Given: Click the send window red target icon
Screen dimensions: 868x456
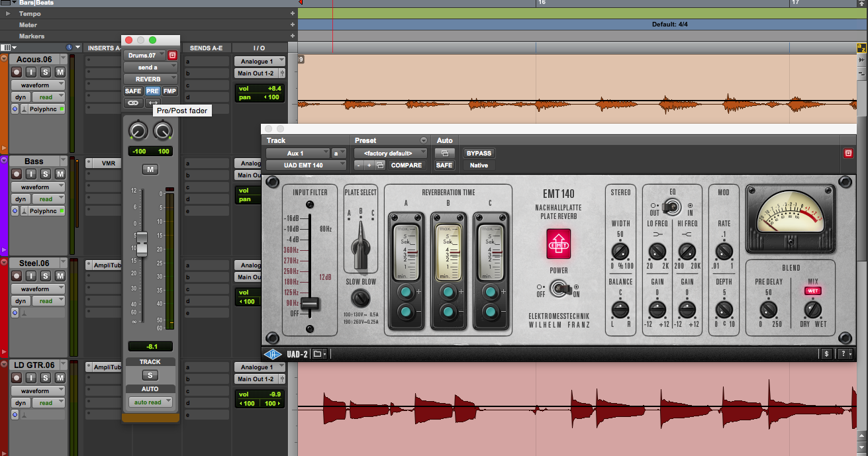Looking at the screenshot, I should point(173,56).
